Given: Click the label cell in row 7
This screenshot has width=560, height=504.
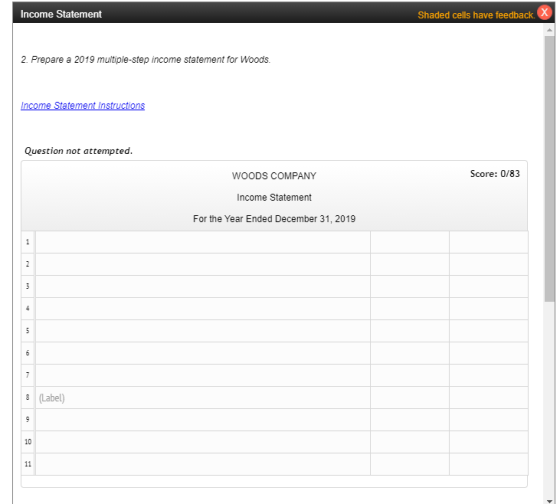Looking at the screenshot, I should 203,375.
